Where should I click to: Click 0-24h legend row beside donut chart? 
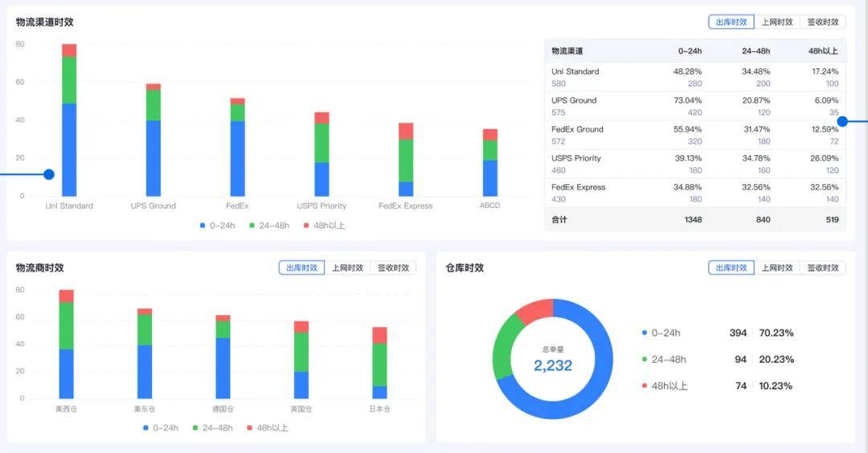[718, 333]
